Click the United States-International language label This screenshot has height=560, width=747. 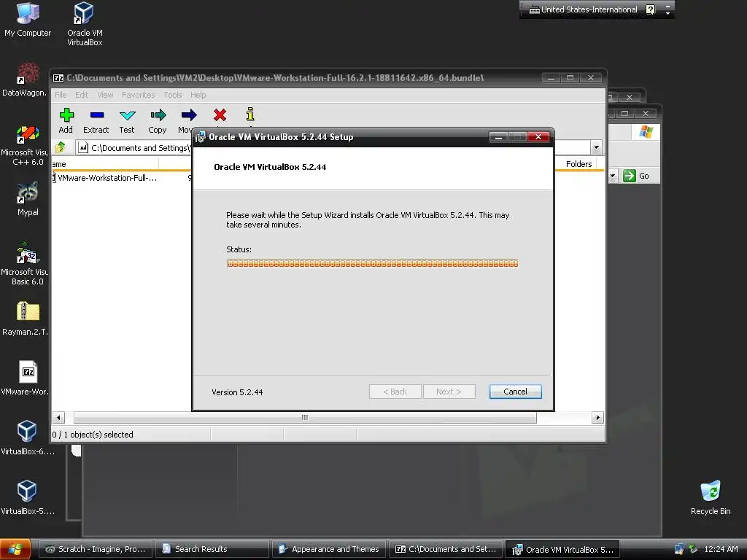point(589,9)
